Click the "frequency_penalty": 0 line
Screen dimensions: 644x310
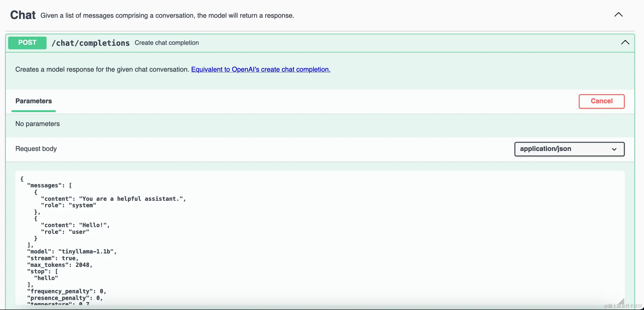pyautogui.click(x=66, y=291)
